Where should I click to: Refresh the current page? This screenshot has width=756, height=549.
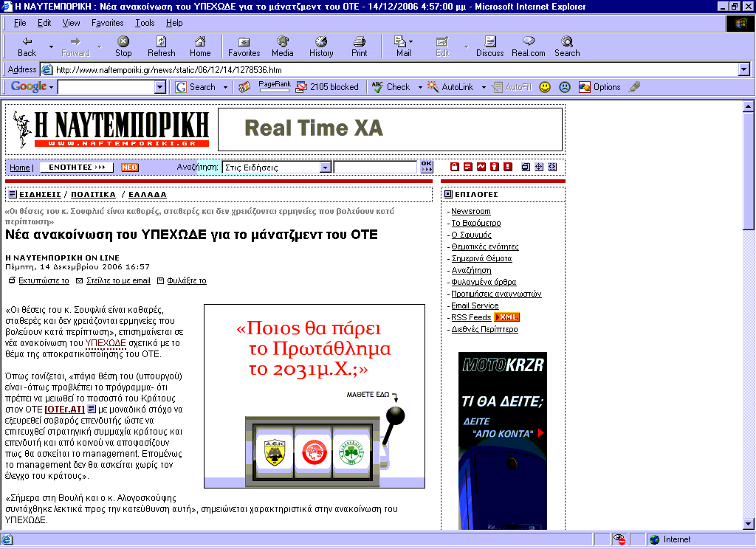tap(162, 46)
